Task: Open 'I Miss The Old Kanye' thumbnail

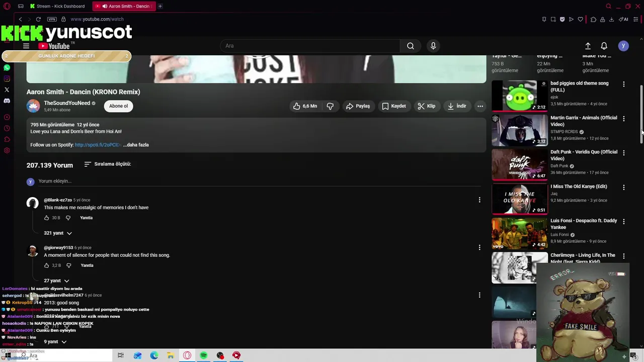Action: 519,199
